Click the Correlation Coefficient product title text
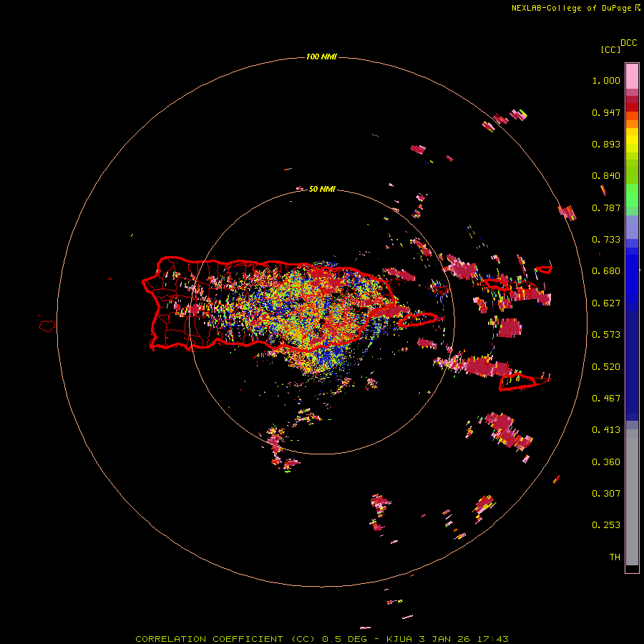Screen dimensions: 644x644 pyautogui.click(x=225, y=639)
